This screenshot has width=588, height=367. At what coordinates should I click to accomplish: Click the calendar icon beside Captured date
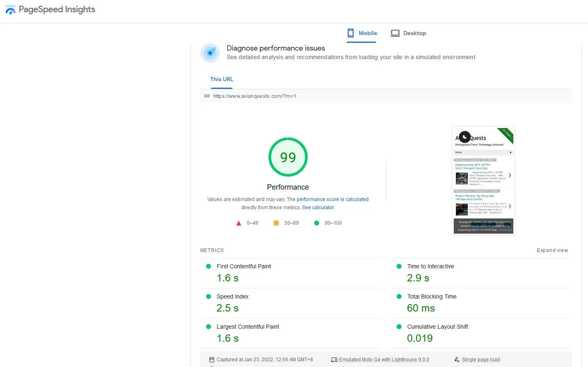tap(212, 360)
